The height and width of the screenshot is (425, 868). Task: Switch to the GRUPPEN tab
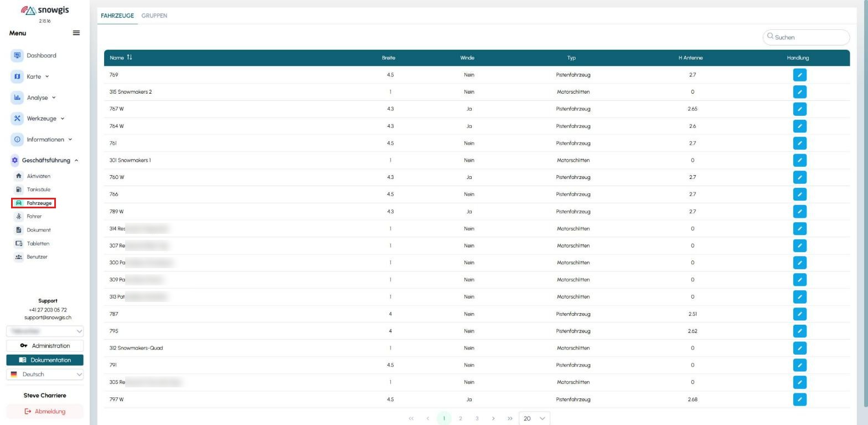(x=154, y=16)
